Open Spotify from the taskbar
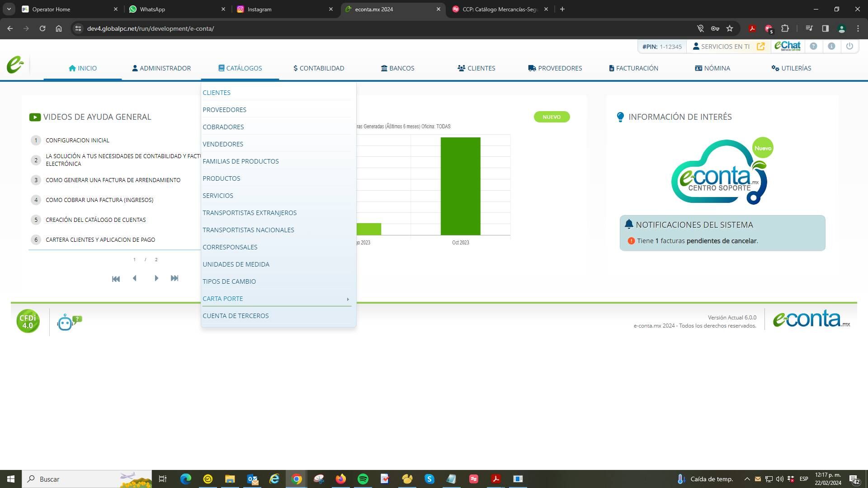 click(363, 479)
